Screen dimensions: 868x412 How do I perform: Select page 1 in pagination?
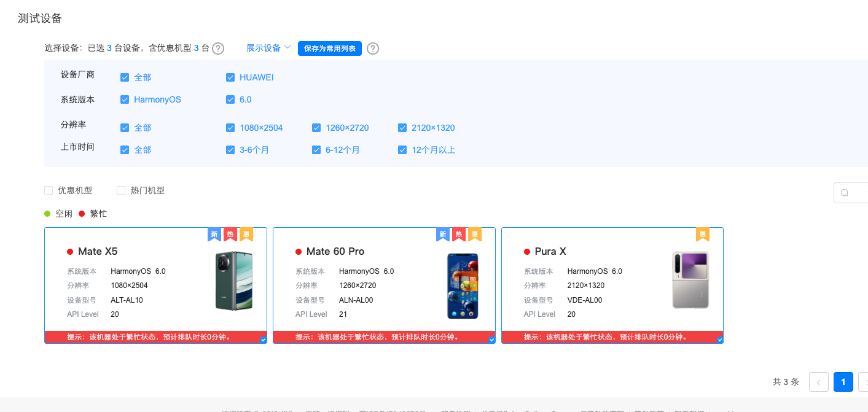[x=843, y=382]
